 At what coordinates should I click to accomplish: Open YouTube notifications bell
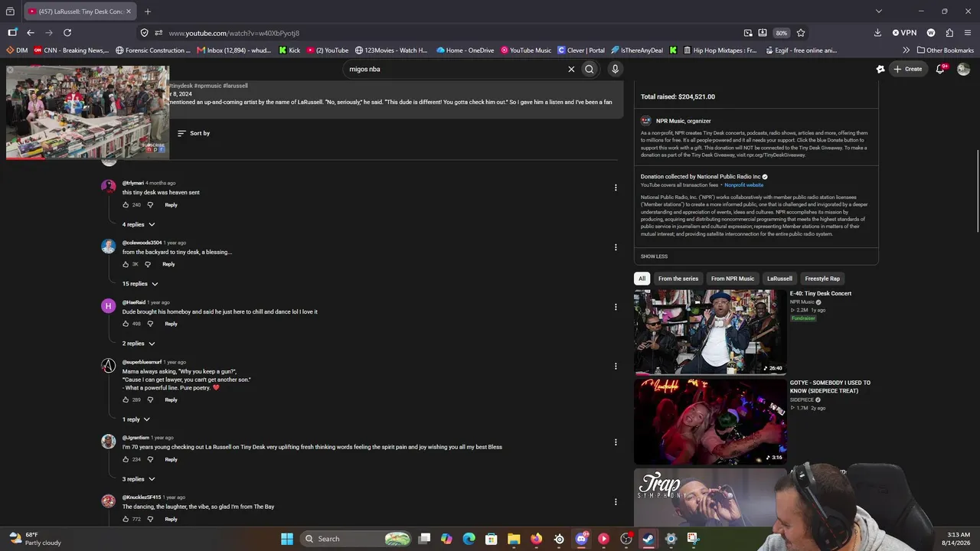[x=941, y=69]
